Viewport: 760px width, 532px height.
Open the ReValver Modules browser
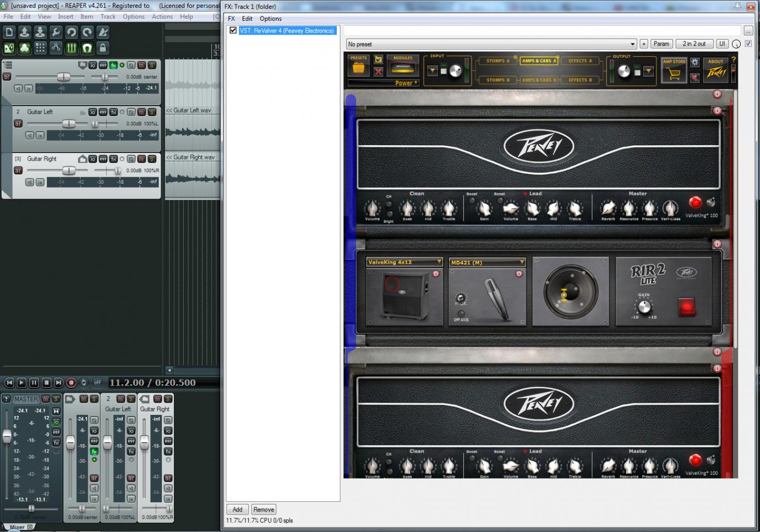point(403,66)
